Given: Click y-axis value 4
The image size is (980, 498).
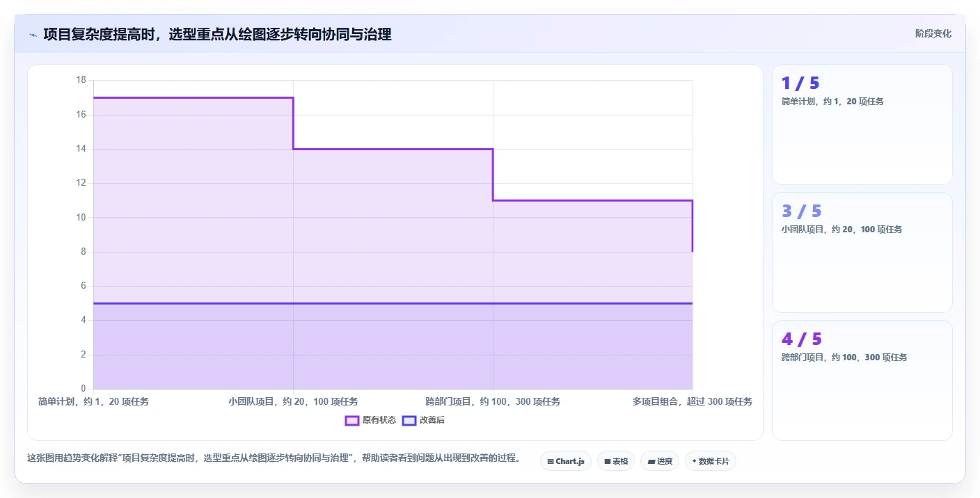Looking at the screenshot, I should click(x=84, y=320).
